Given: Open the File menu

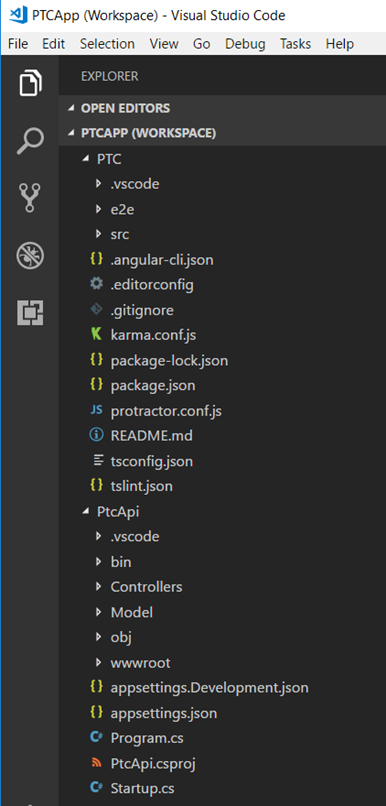Looking at the screenshot, I should (18, 44).
